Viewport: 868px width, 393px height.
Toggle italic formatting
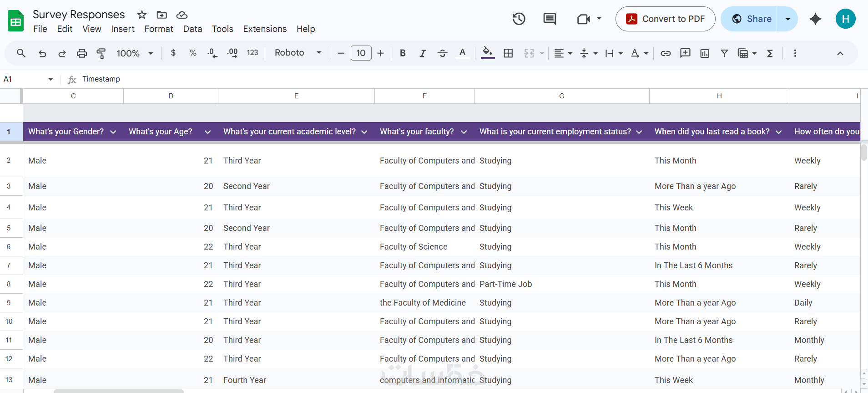(x=423, y=53)
